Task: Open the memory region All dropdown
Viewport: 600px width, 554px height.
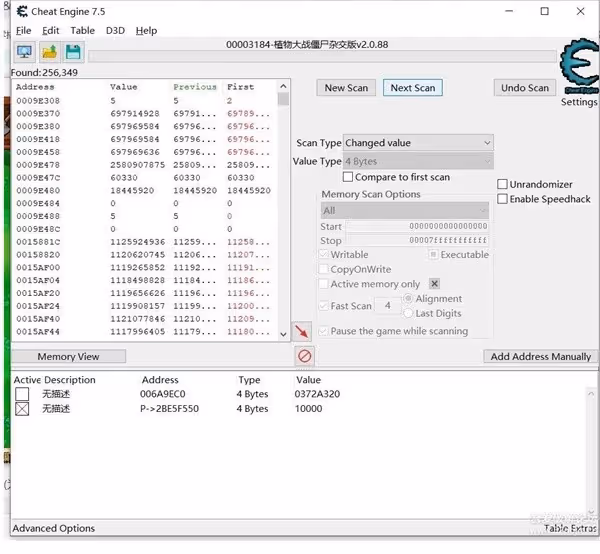Action: 404,210
